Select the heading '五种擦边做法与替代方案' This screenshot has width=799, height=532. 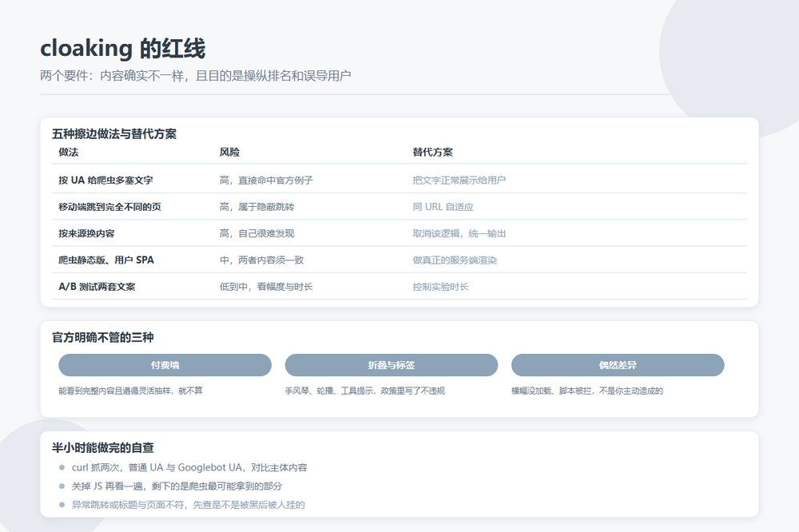pos(114,134)
